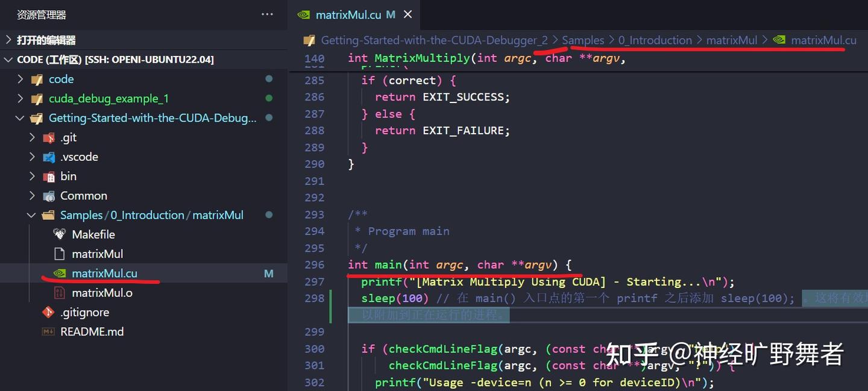Open the Samples breadcrumb segment

[x=583, y=40]
